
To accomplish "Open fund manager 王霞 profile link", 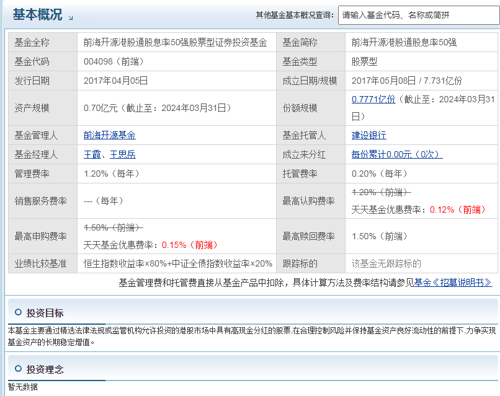I will tap(92, 155).
